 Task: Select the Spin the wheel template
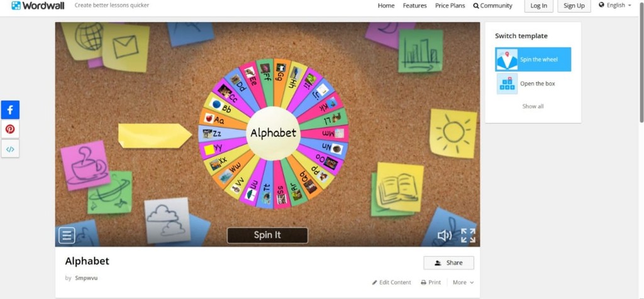(533, 60)
